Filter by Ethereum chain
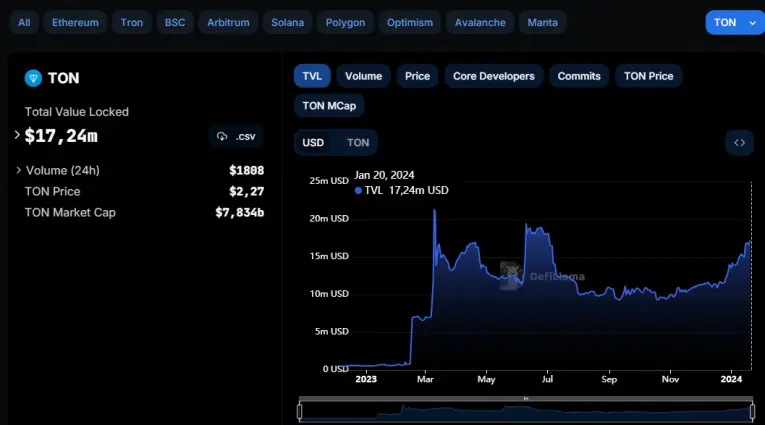Image resolution: width=765 pixels, height=425 pixels. click(75, 22)
